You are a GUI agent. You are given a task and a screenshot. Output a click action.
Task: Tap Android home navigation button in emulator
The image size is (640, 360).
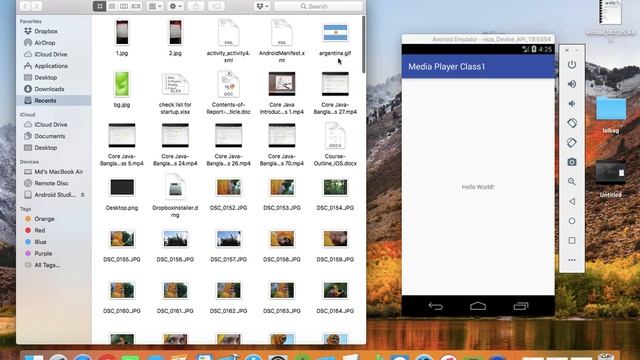(478, 306)
